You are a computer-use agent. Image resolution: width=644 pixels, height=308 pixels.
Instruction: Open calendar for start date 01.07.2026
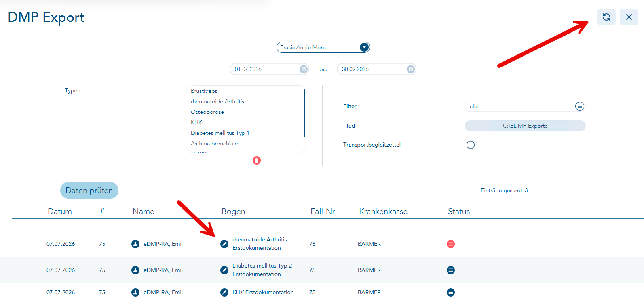click(x=304, y=69)
